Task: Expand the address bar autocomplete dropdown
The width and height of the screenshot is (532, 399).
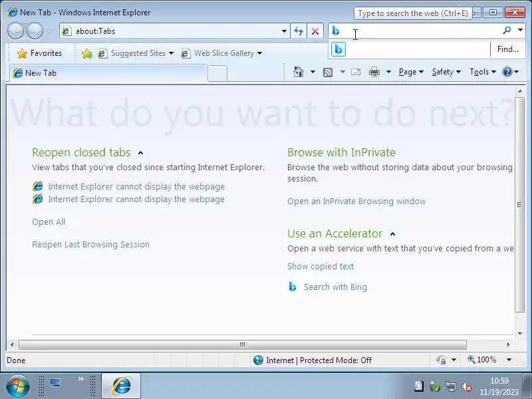Action: 285,31
